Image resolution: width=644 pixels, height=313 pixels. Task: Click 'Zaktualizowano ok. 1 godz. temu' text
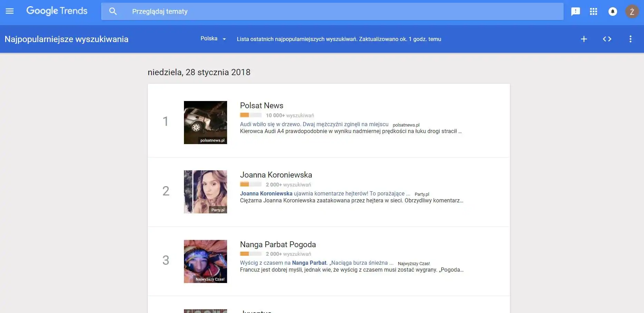(400, 39)
